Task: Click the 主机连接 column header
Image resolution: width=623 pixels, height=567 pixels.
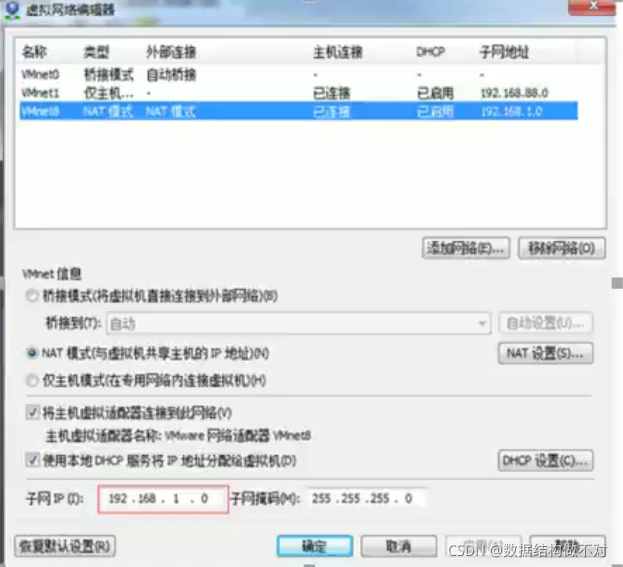Action: 338,52
